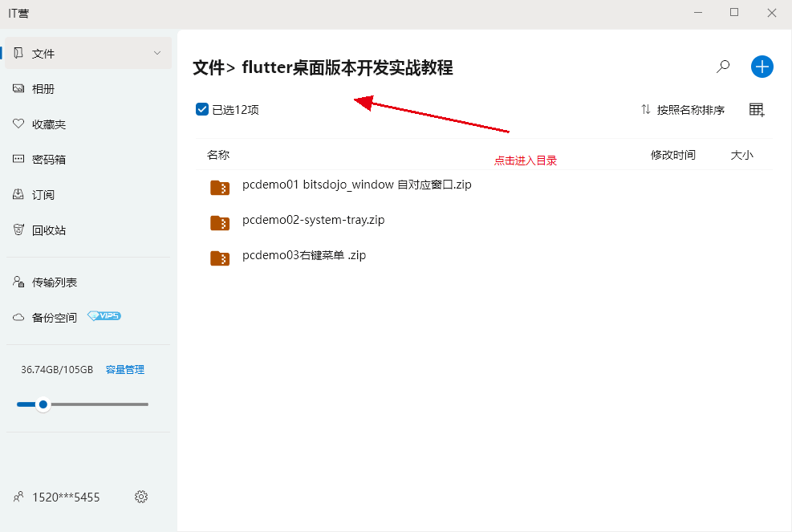Open settings via the gear icon
The height and width of the screenshot is (532, 792).
point(141,497)
